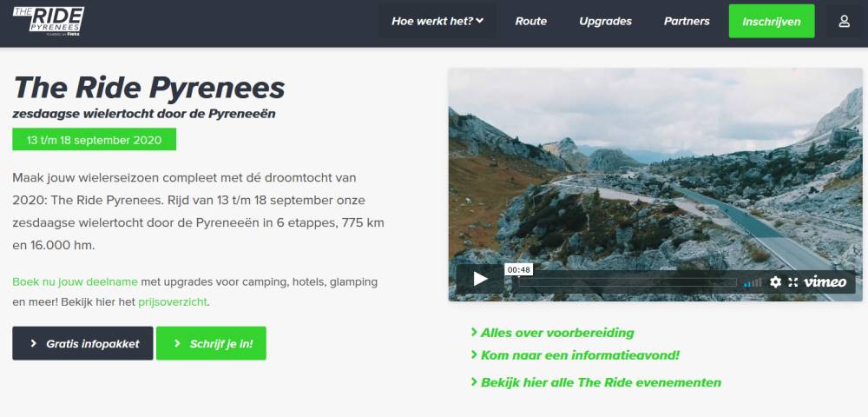Open Alles over voorbereiding link
868x417 pixels.
[552, 333]
